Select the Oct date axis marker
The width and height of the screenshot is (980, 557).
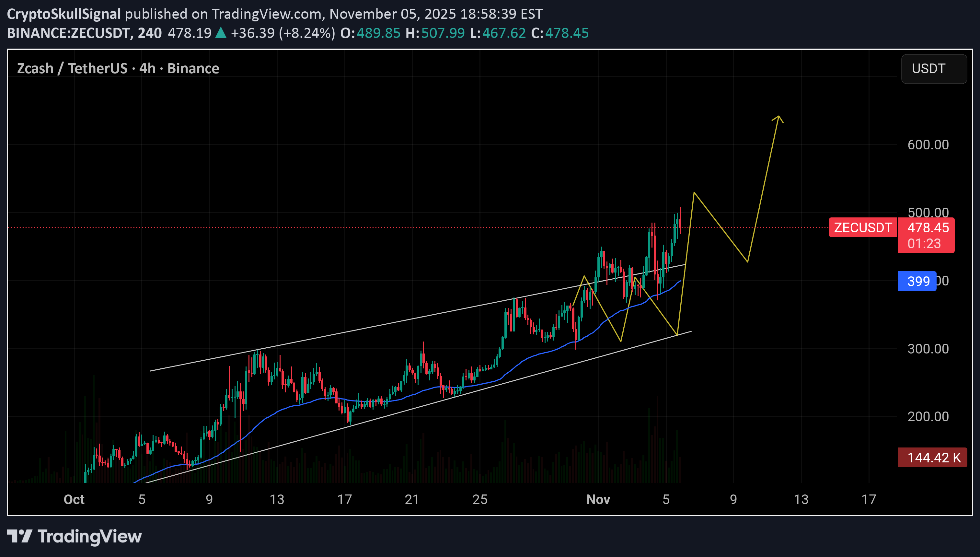point(74,499)
